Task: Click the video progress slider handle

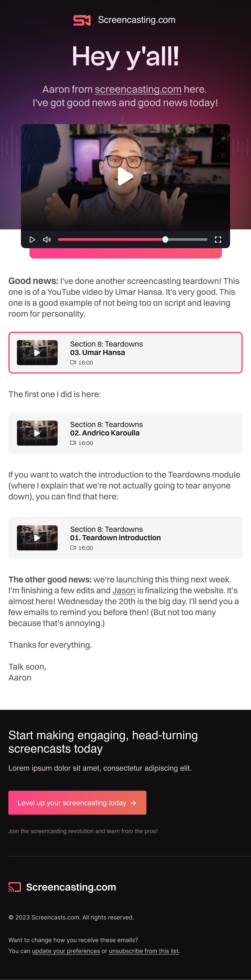Action: tap(165, 239)
